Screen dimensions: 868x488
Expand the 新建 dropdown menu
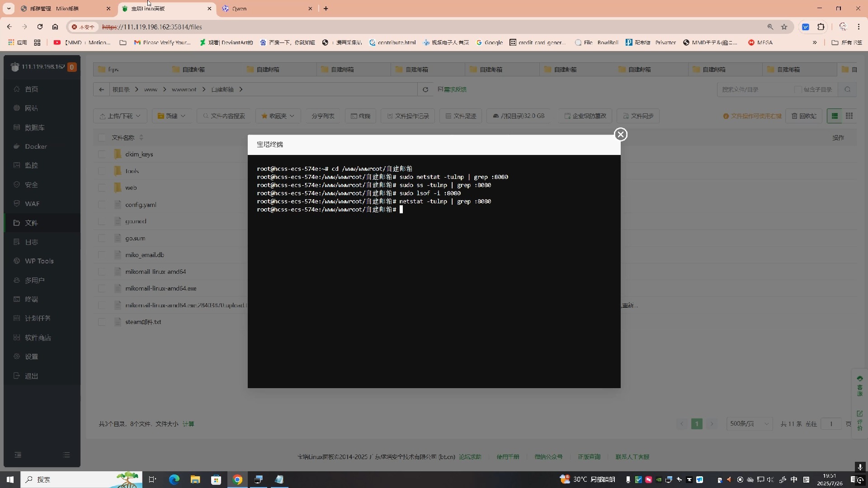171,116
